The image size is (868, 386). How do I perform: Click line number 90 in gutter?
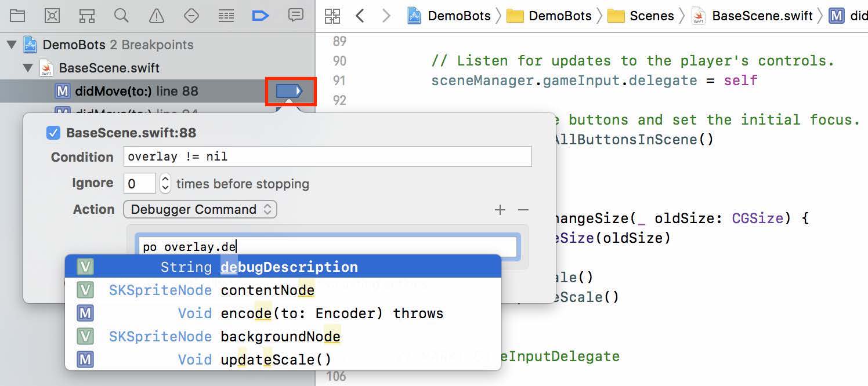click(339, 61)
